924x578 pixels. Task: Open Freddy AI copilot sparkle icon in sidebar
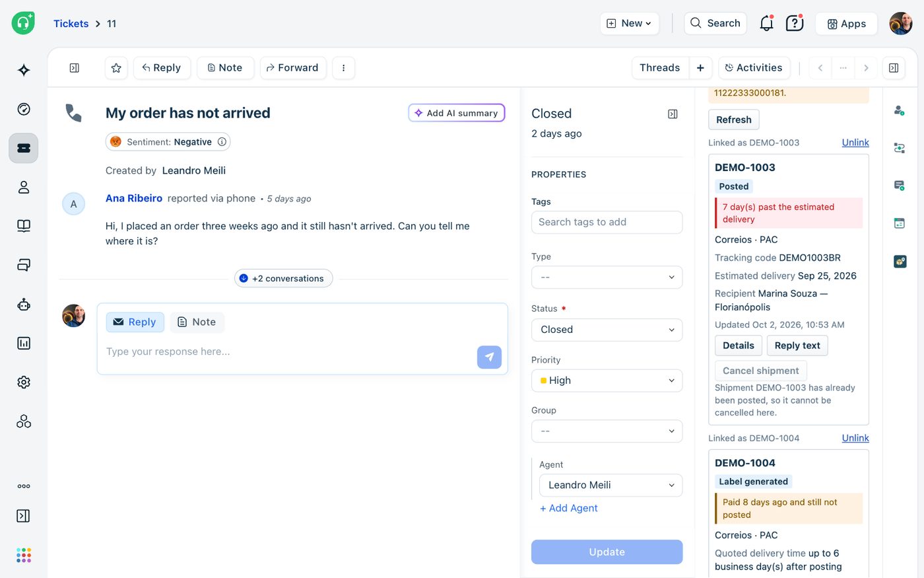pyautogui.click(x=24, y=70)
